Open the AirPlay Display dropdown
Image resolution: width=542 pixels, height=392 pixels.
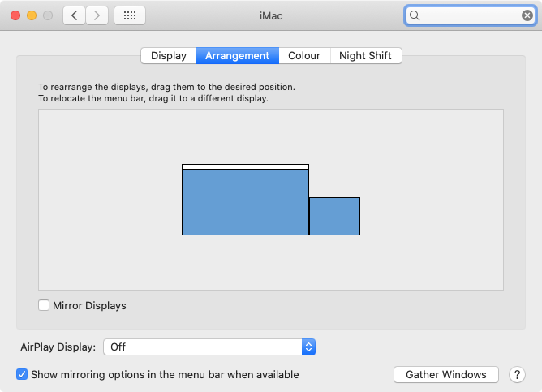[x=209, y=347]
